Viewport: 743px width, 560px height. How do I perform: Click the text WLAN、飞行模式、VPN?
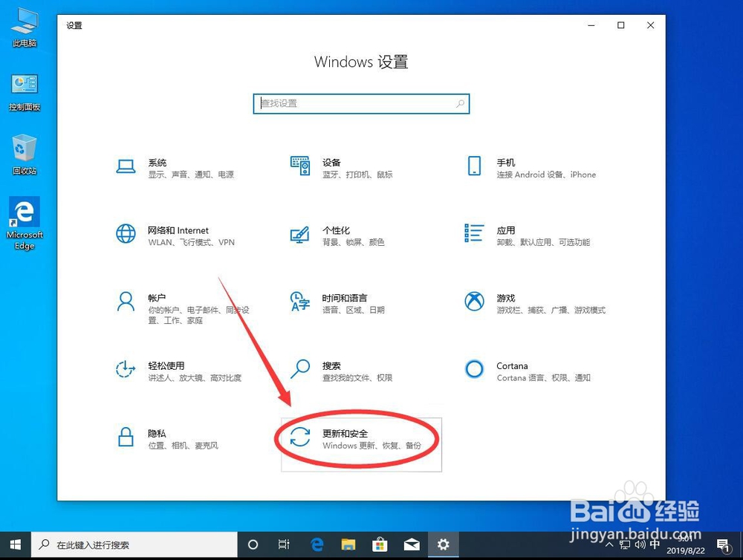pyautogui.click(x=192, y=242)
